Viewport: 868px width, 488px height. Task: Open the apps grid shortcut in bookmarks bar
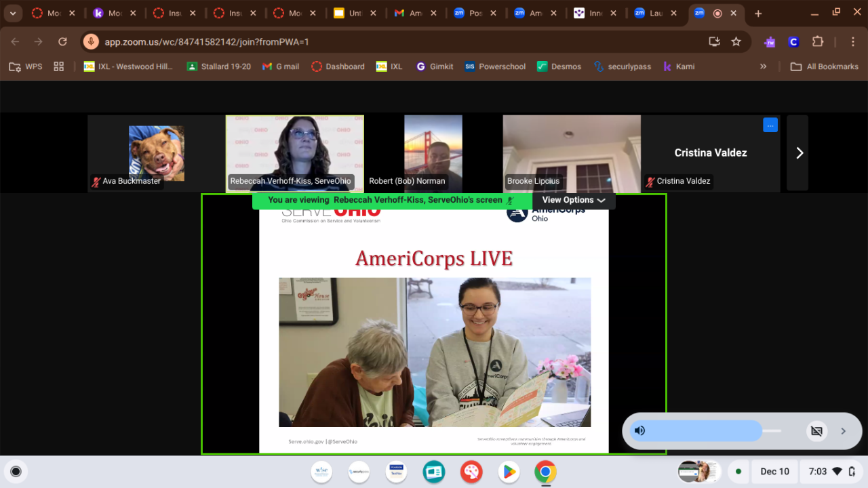point(59,66)
